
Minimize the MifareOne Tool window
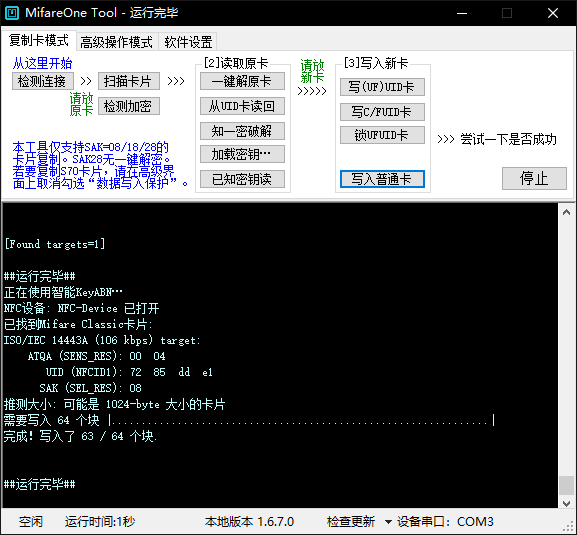click(x=462, y=13)
